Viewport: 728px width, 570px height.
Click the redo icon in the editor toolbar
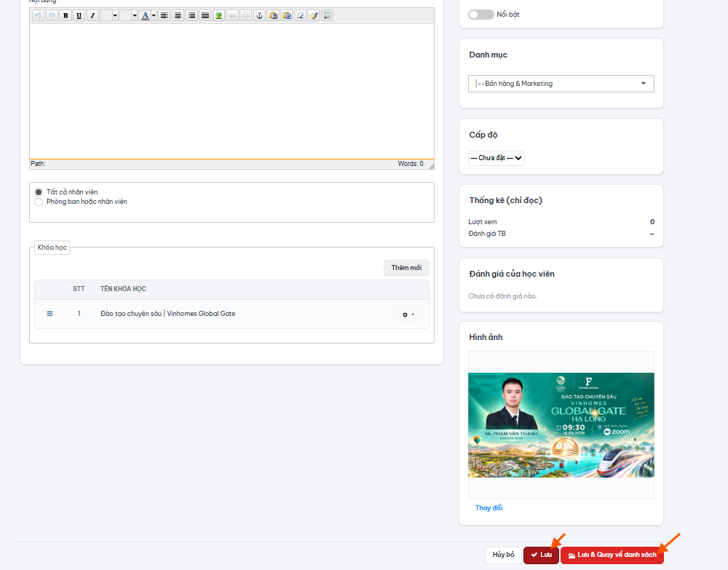click(x=52, y=16)
